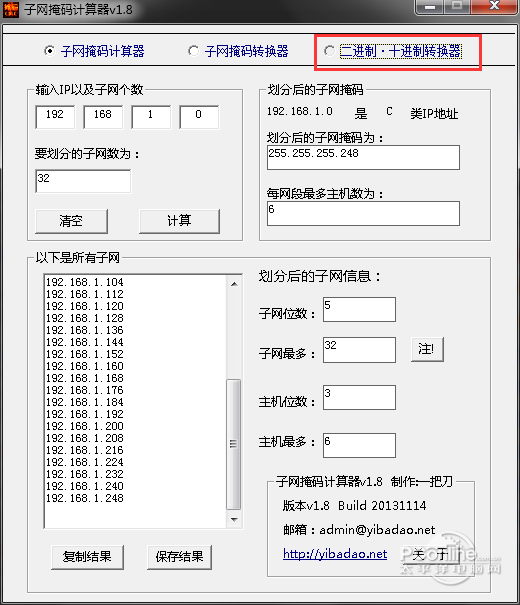The image size is (520, 605).
Task: Click version text 版本v1.8 Build 20131114
Action: 354,505
